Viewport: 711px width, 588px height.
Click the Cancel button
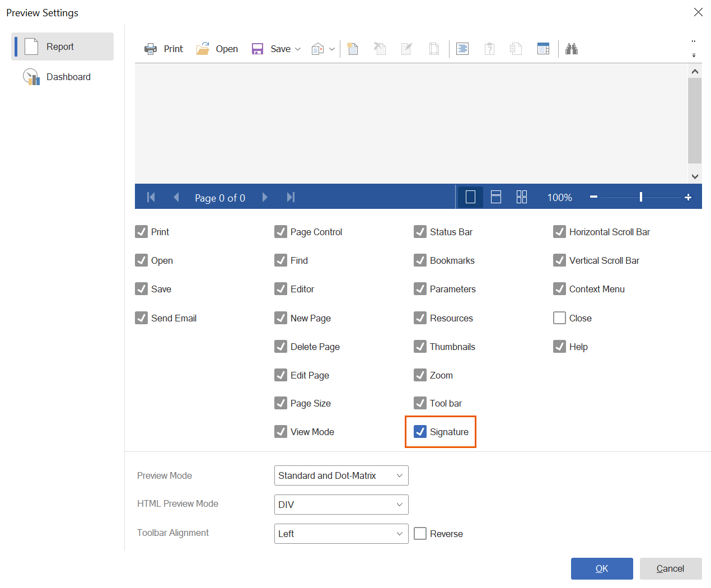(x=671, y=568)
